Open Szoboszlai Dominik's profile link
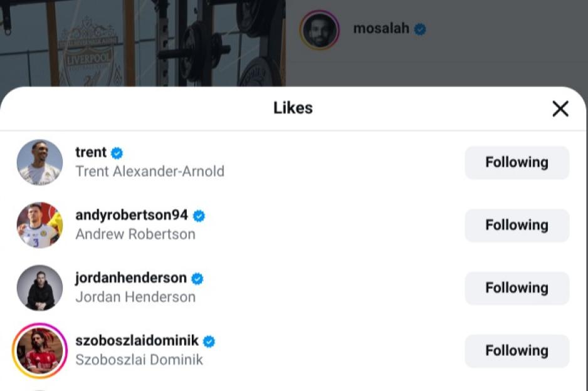 coord(139,360)
